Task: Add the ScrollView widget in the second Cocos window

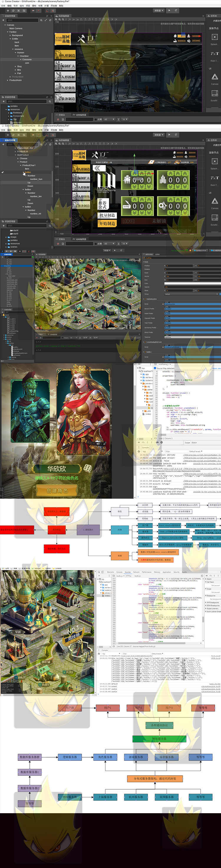Action: (214, 218)
